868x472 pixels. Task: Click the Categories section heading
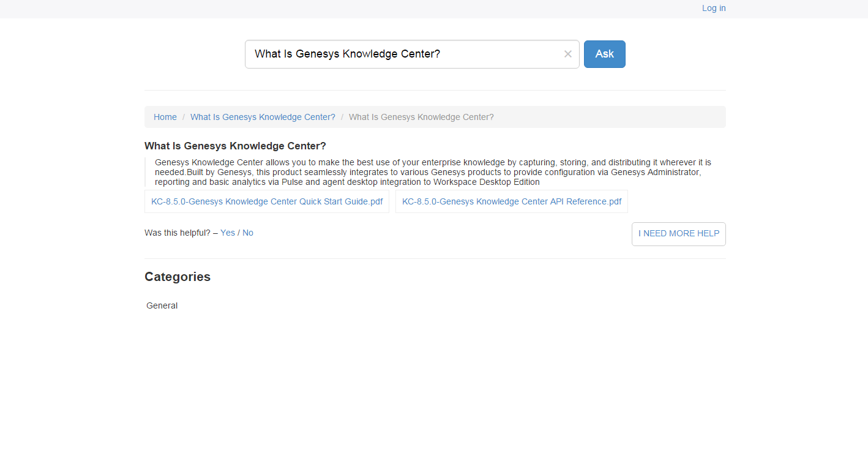coord(178,277)
